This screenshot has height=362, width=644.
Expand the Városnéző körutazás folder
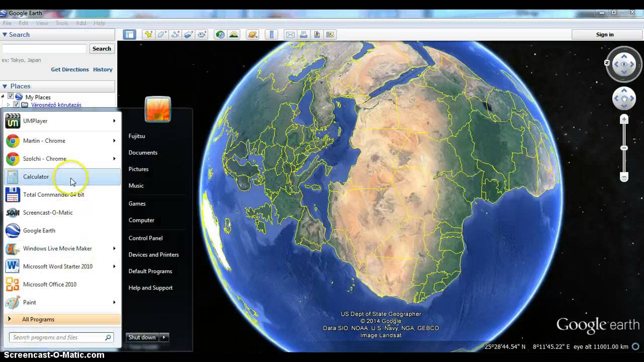click(8, 105)
